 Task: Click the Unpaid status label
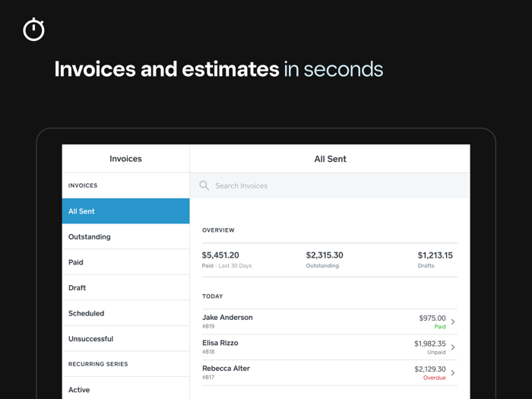[436, 352]
